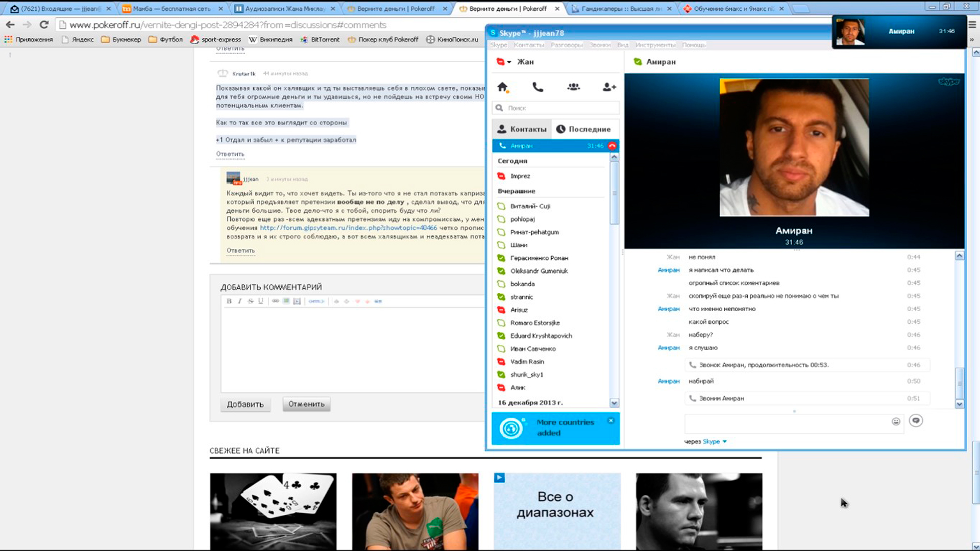Click Добавить comment button
The image size is (980, 551).
(x=245, y=404)
